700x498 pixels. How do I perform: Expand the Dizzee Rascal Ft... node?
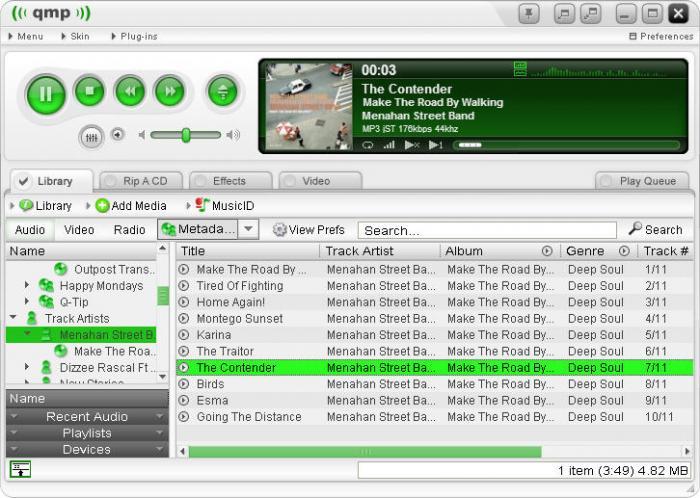[x=27, y=367]
